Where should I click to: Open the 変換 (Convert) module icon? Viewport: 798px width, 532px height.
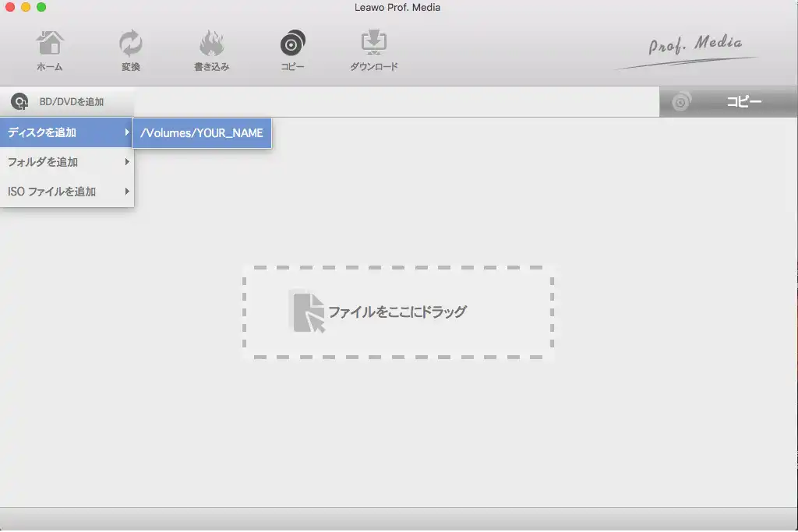130,43
